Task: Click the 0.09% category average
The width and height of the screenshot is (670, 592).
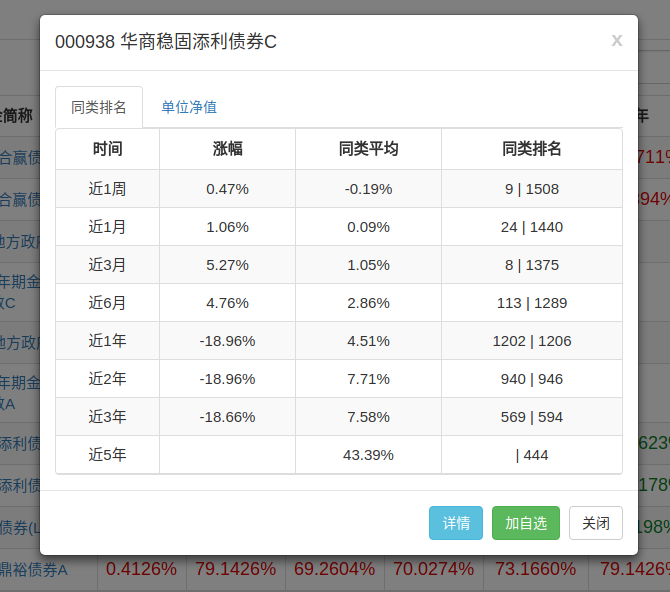Action: pos(368,227)
